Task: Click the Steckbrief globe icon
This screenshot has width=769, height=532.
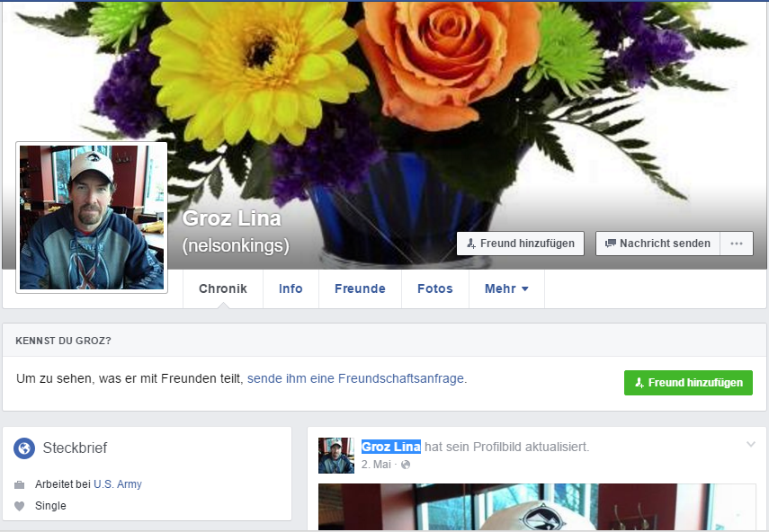Action: click(x=24, y=448)
